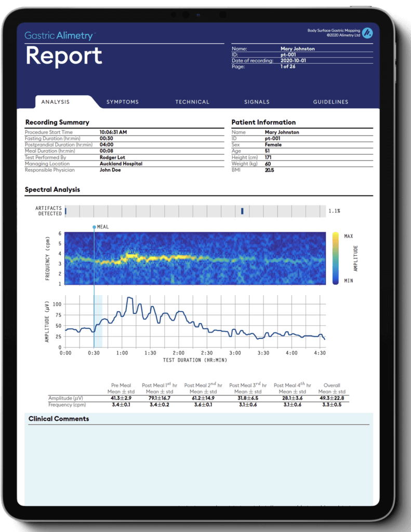
Task: Select patient Weight value 60
Action: (x=268, y=164)
